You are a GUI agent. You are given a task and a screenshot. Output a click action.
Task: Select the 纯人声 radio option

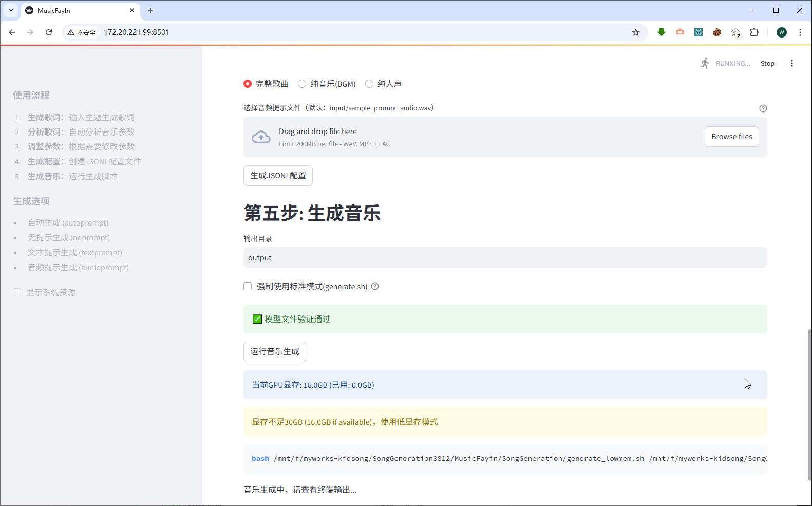point(384,84)
